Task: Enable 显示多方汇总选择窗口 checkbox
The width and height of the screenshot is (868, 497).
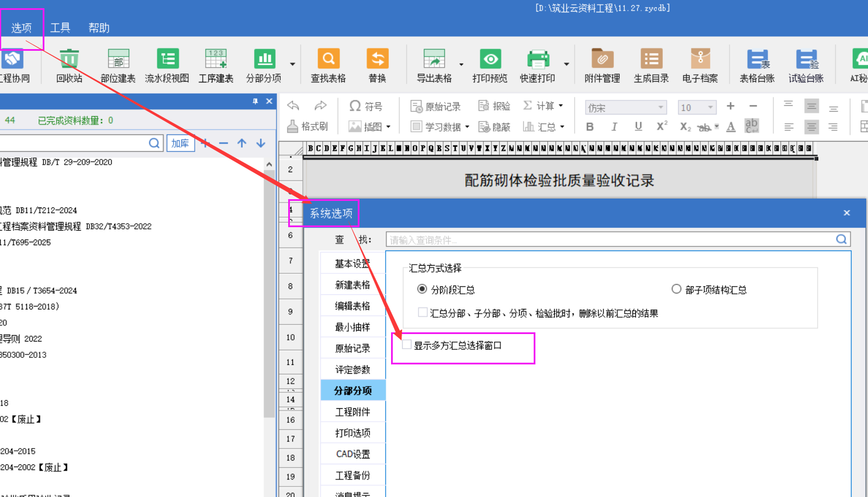Action: [407, 345]
